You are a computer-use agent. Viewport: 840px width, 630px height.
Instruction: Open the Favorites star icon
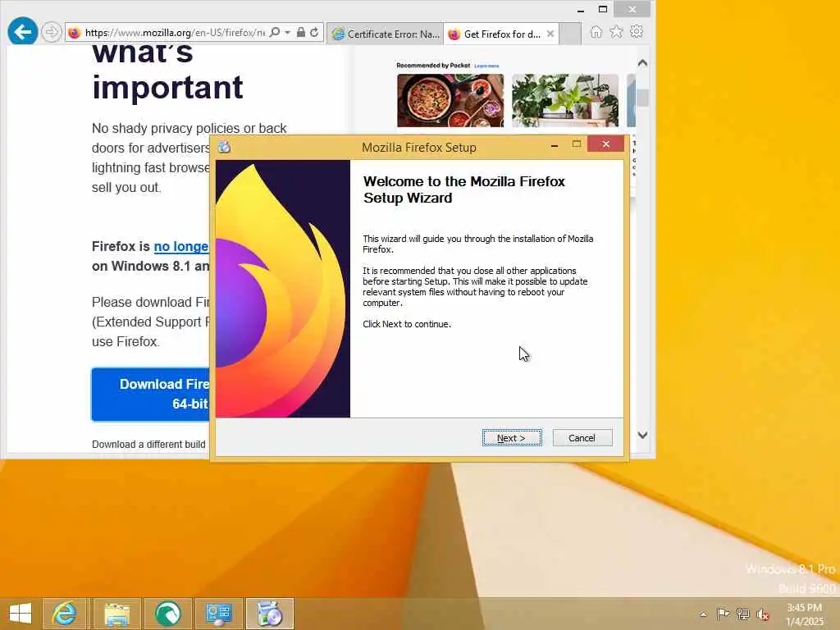616,32
